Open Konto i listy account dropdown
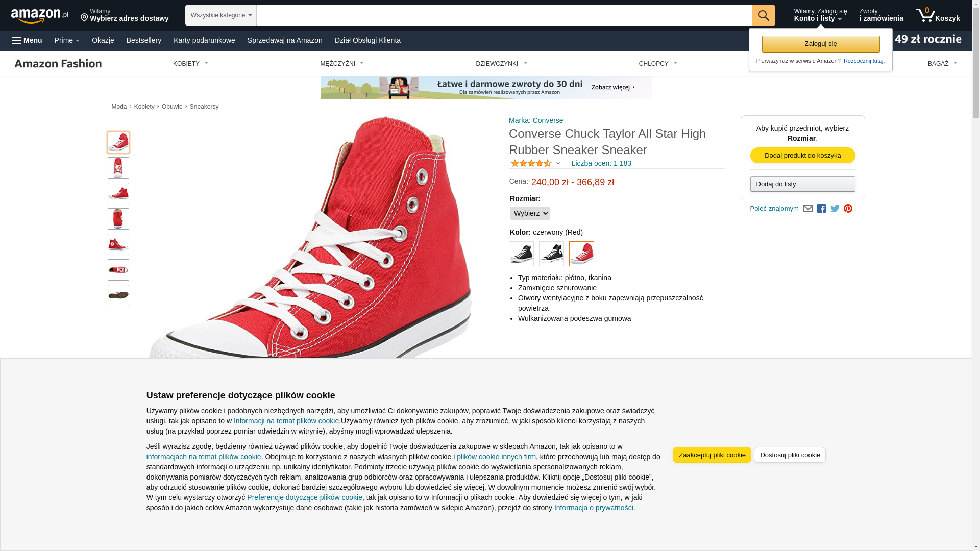 pyautogui.click(x=820, y=15)
